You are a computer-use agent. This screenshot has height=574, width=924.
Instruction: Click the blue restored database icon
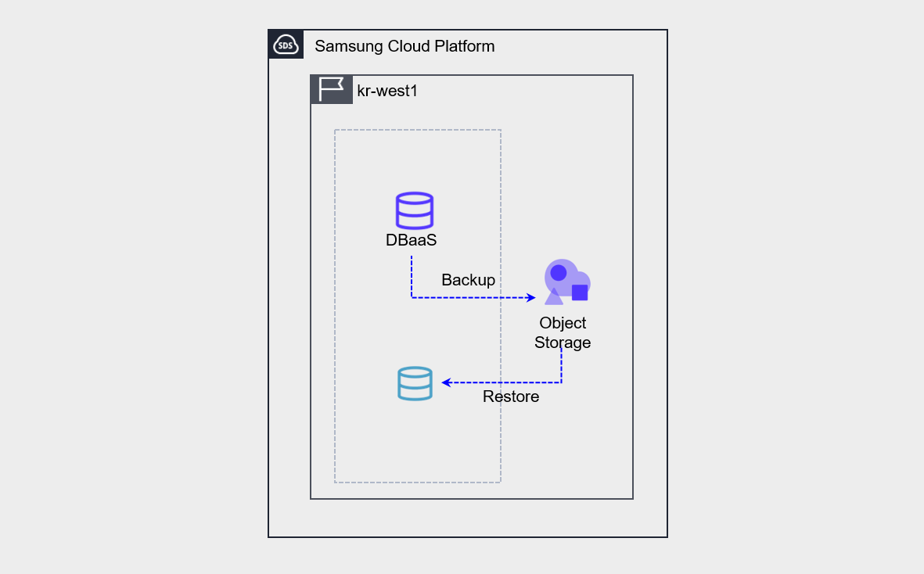coord(414,383)
